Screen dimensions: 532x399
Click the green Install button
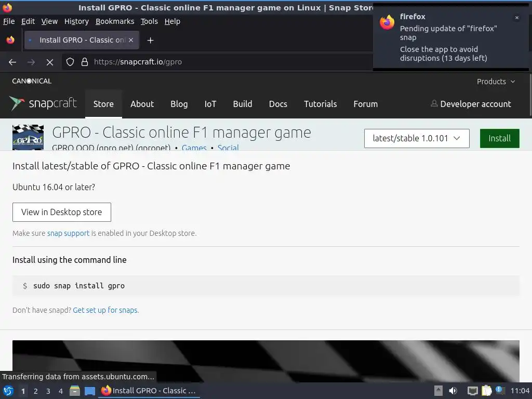[x=499, y=138]
